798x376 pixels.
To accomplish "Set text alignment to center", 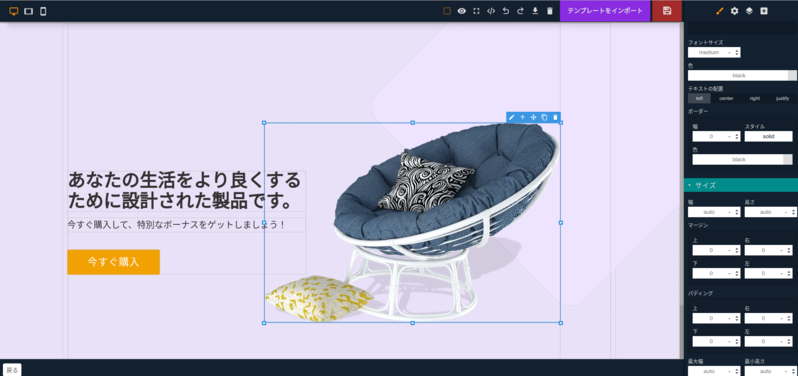I will tap(726, 98).
